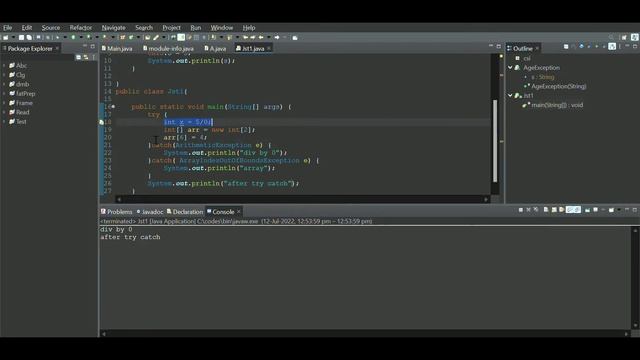640x360 pixels.
Task: Click the Open Perspective icon at top right
Action: click(624, 37)
